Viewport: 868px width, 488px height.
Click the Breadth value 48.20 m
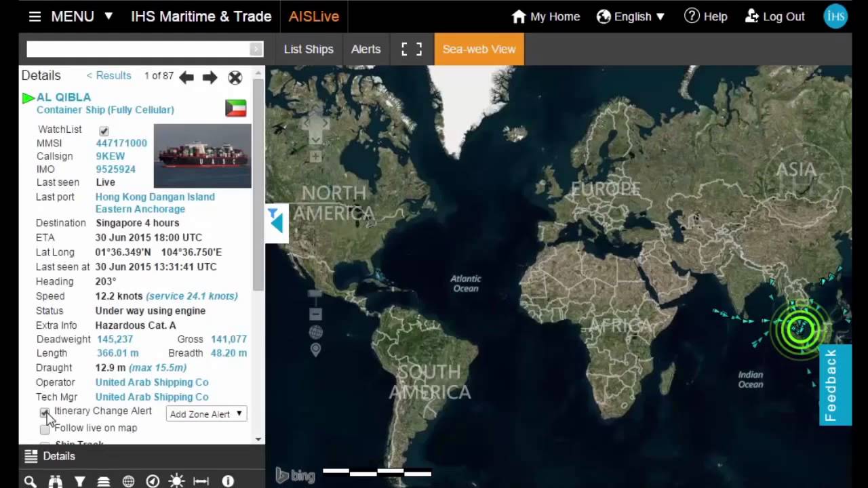click(229, 352)
